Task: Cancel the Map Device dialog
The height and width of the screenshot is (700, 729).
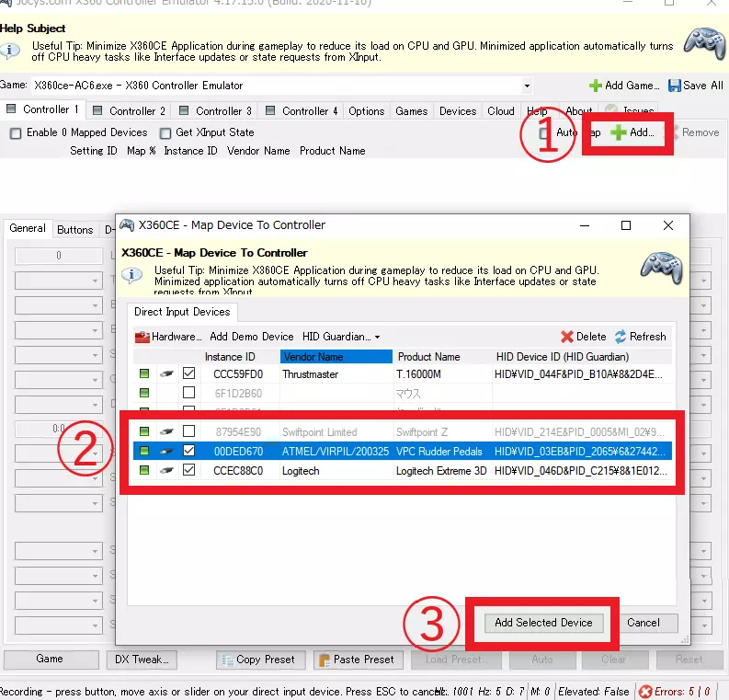Action: (644, 623)
